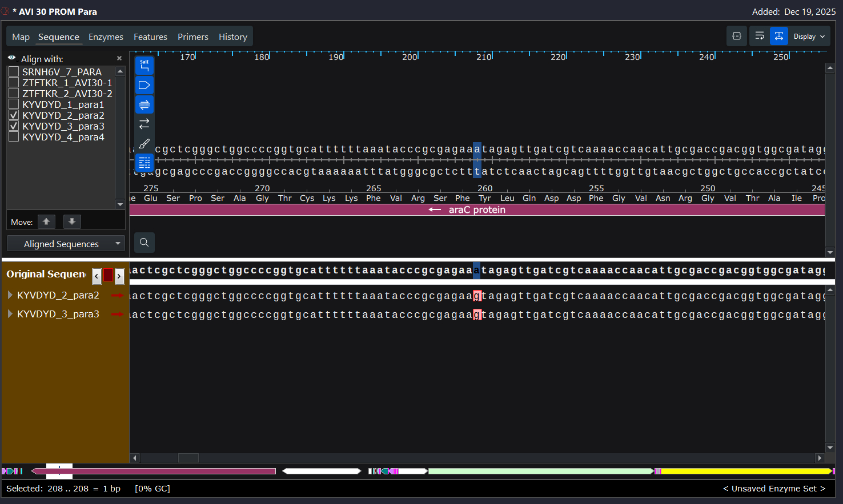Open the Aligned Sequences dropdown

click(66, 244)
